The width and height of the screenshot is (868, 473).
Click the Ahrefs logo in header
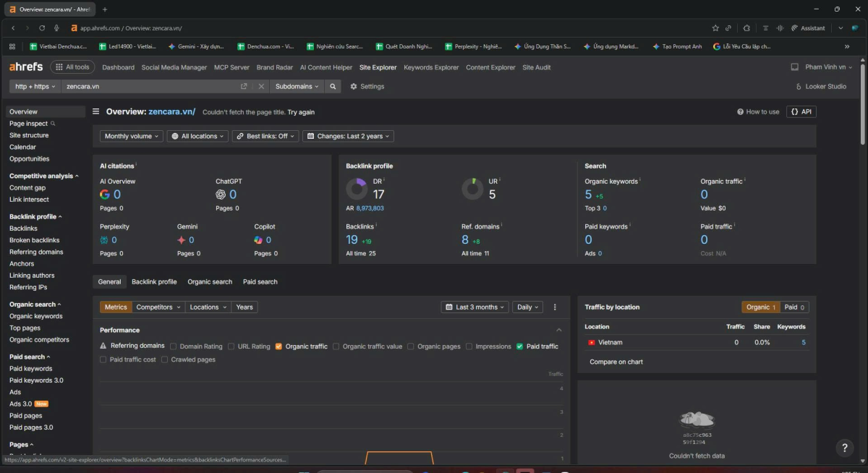(26, 67)
